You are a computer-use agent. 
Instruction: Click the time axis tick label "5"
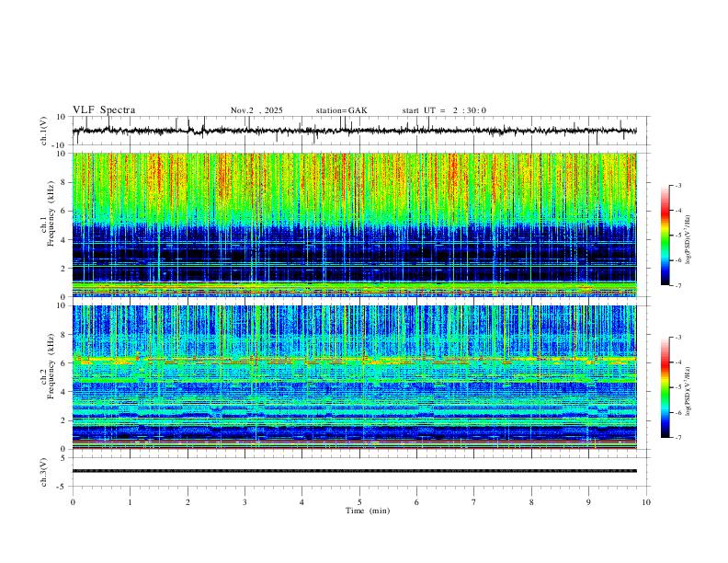359,502
